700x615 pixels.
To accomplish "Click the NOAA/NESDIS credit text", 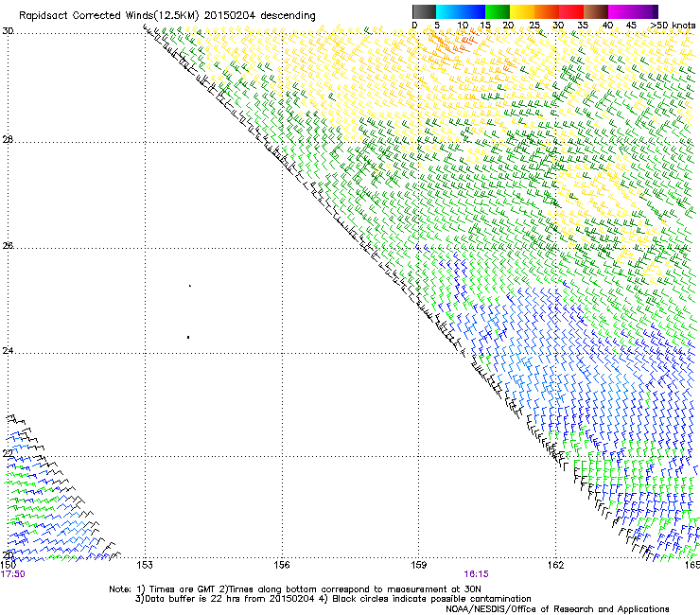I will point(557,609).
